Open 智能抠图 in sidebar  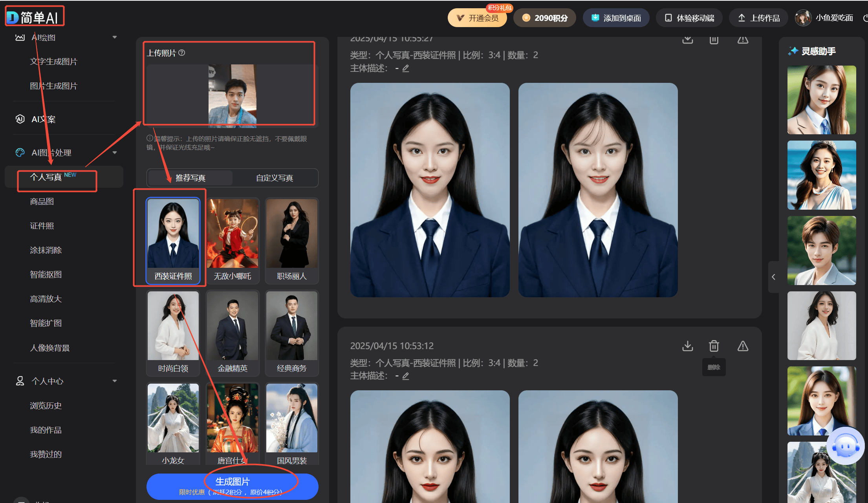coord(46,275)
